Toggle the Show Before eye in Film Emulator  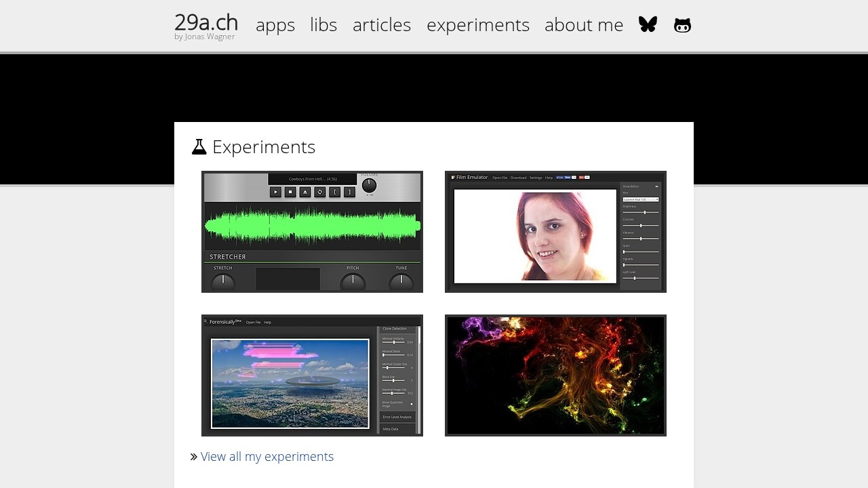click(x=657, y=186)
